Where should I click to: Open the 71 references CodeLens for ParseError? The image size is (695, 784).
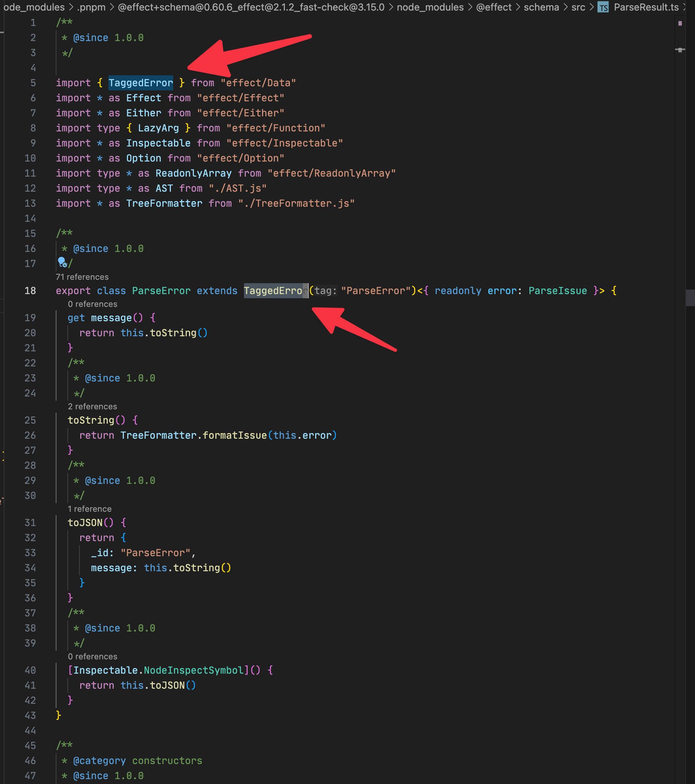82,276
